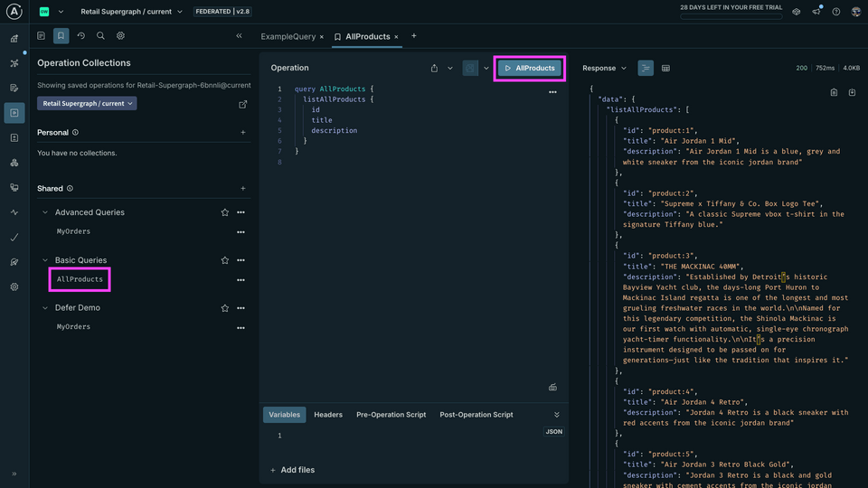
Task: Open graph settings gear in left nav
Action: [14, 287]
